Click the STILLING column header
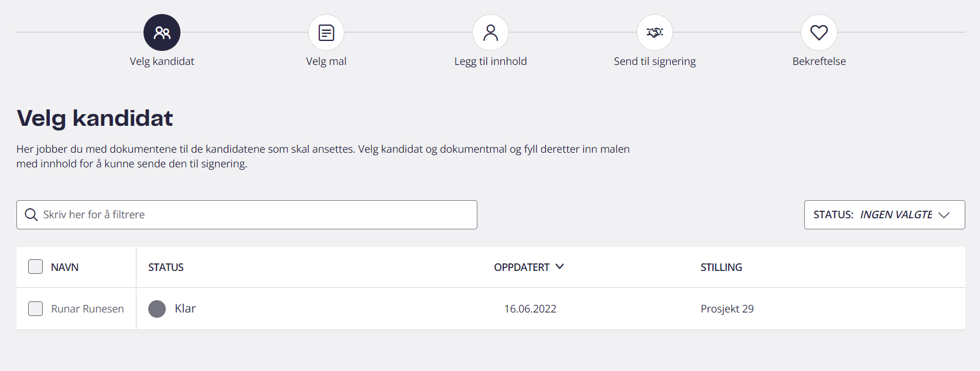This screenshot has width=980, height=371. click(x=721, y=267)
